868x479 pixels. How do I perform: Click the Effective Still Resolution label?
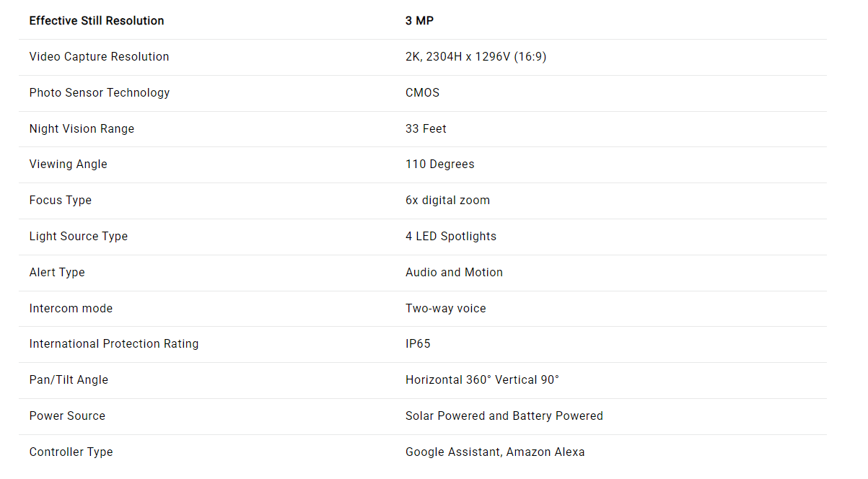(x=97, y=21)
